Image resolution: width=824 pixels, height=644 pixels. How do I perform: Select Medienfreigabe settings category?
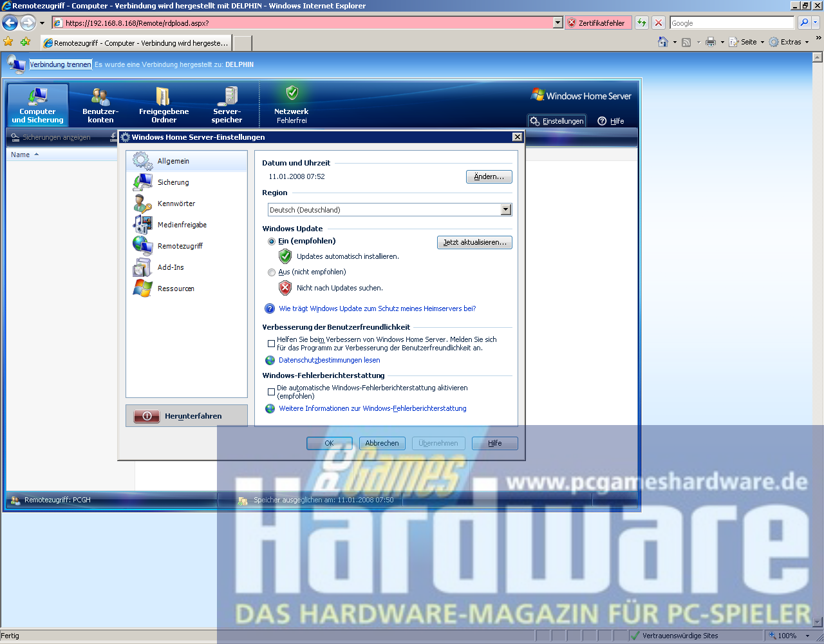pos(187,225)
